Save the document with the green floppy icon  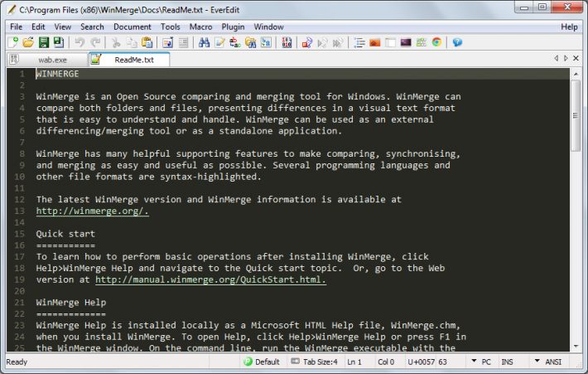point(44,42)
